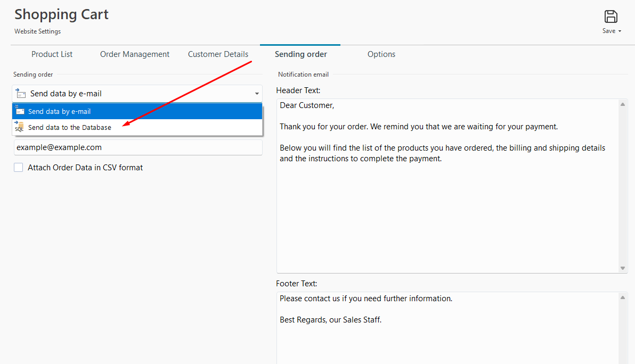Collapse the Sending order combo box arrow
This screenshot has height=364, width=635.
point(257,94)
